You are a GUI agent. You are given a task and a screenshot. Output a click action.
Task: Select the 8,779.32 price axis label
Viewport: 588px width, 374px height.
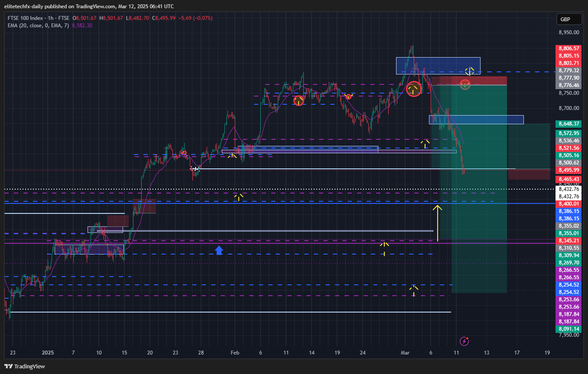pos(569,70)
